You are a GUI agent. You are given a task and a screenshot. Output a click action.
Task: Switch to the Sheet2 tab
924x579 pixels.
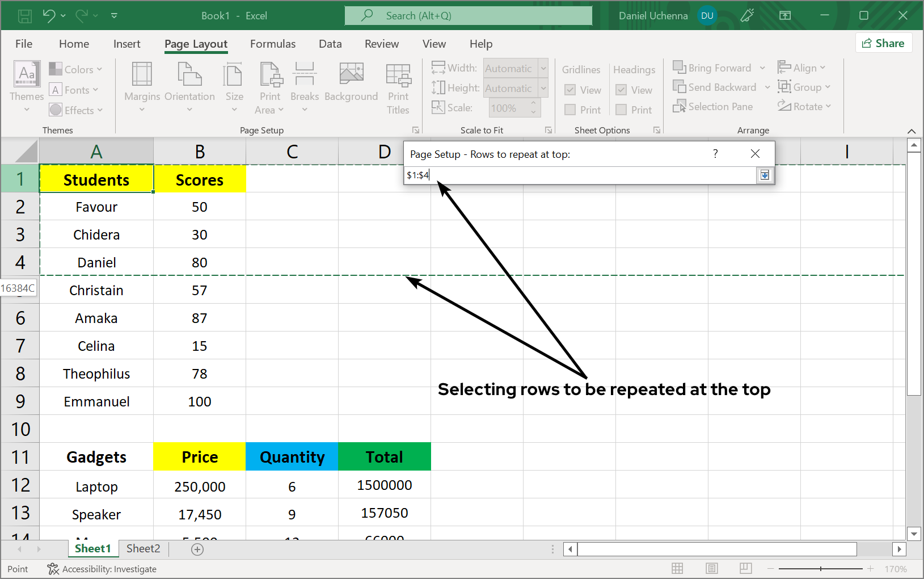(x=143, y=548)
